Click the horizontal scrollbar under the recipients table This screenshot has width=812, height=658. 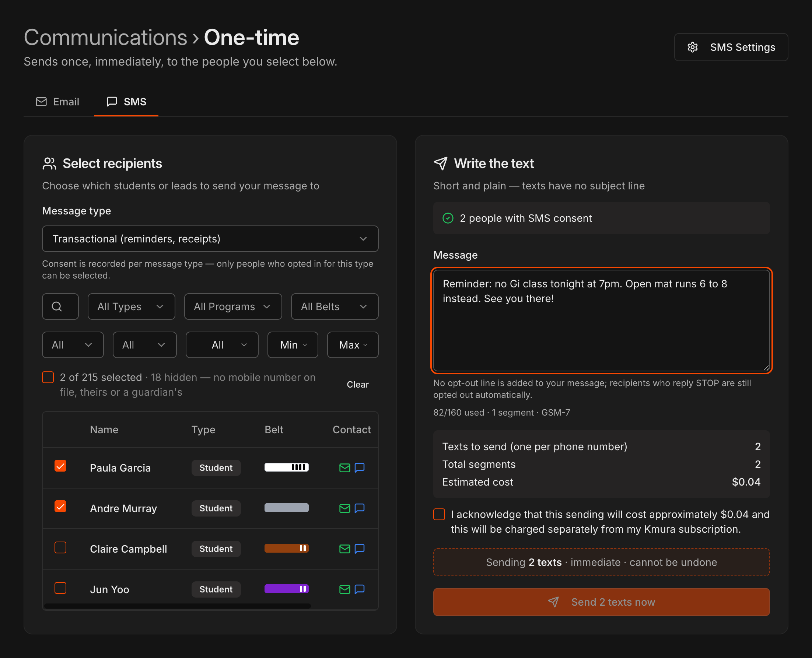tap(178, 606)
